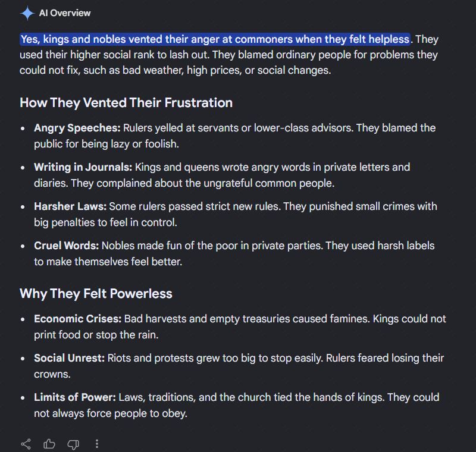Click the share icon below the overview
This screenshot has height=452, width=476.
[26, 444]
